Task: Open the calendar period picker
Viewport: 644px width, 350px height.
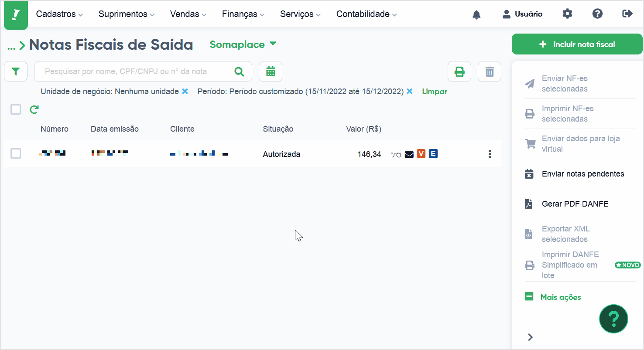Action: (x=271, y=71)
